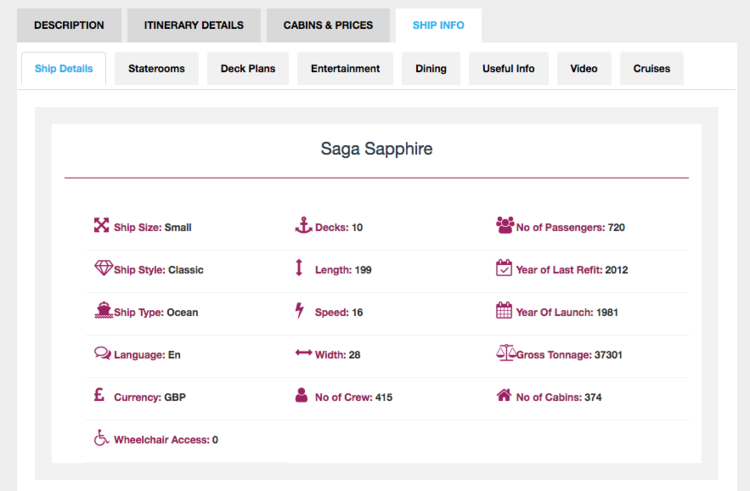Screen dimensions: 750x491
Task: Select the SHIP INFO tab
Action: click(439, 25)
